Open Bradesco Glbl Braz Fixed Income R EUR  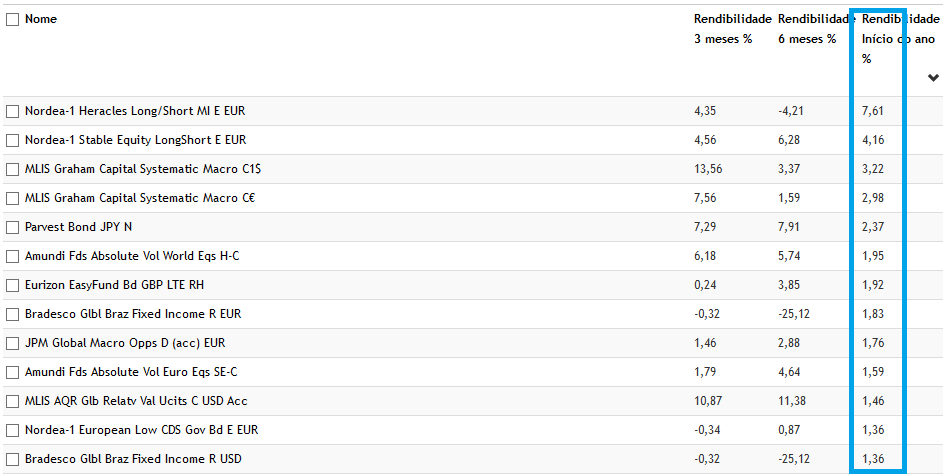(133, 314)
